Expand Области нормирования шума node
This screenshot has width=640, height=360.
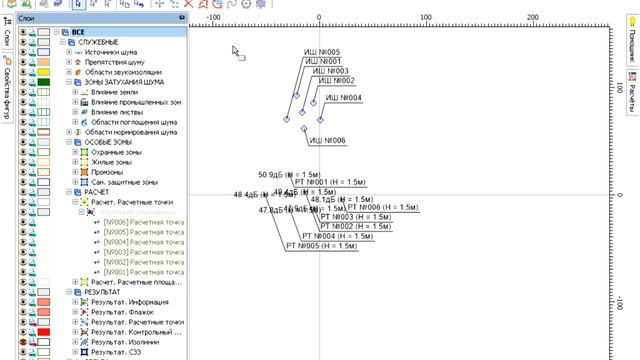click(69, 132)
